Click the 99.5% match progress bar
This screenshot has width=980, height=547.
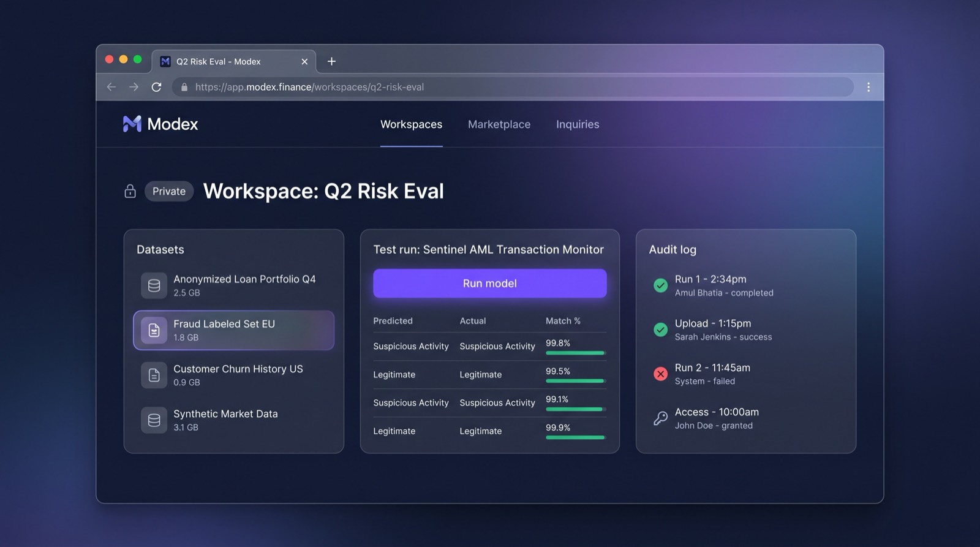tap(576, 381)
